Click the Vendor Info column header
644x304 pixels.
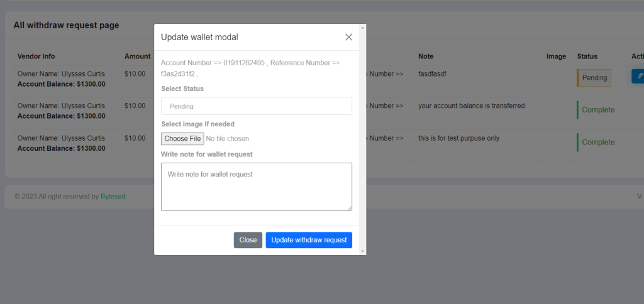[36, 57]
